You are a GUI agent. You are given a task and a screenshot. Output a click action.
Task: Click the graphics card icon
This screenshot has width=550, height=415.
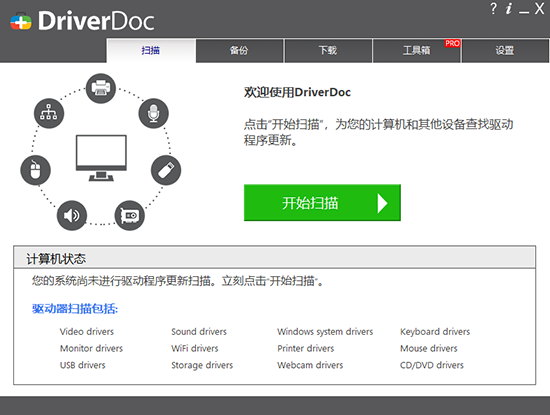[x=129, y=215]
